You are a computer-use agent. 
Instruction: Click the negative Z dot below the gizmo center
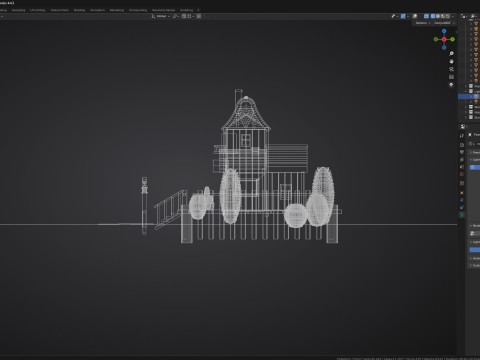point(444,48)
